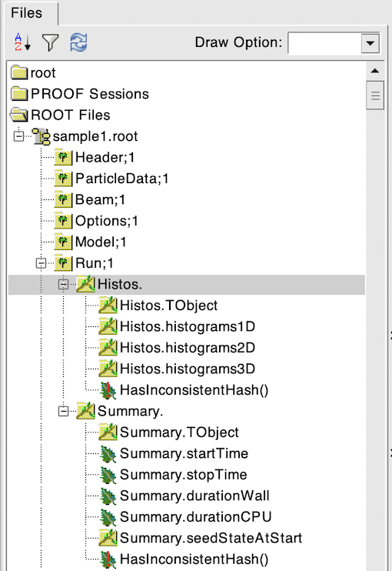Collapse the Summary. branch node
Viewport: 392px width, 571px height.
click(64, 412)
